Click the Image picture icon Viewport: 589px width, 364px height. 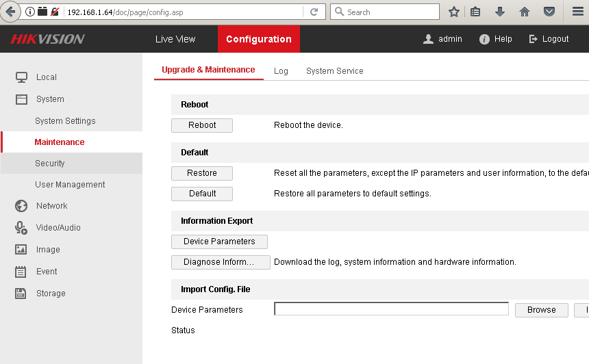pos(21,250)
